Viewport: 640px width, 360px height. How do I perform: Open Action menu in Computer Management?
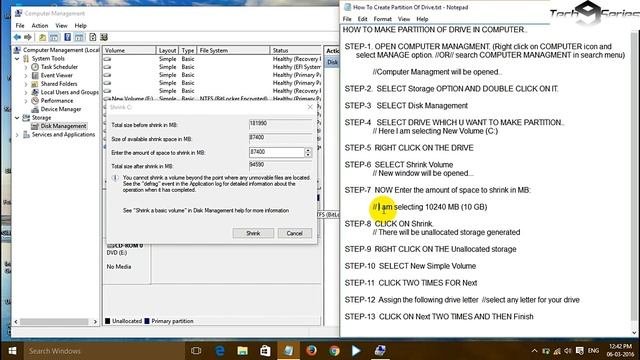(x=40, y=26)
